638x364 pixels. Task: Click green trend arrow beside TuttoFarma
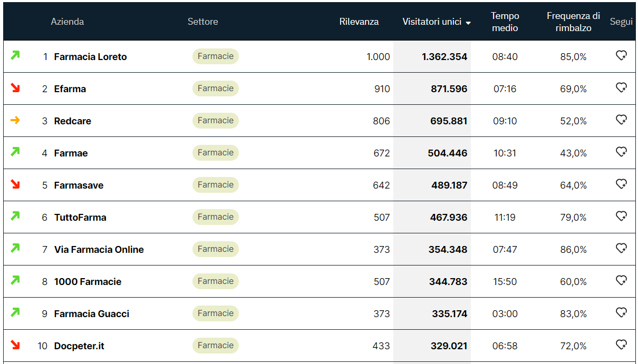point(15,215)
